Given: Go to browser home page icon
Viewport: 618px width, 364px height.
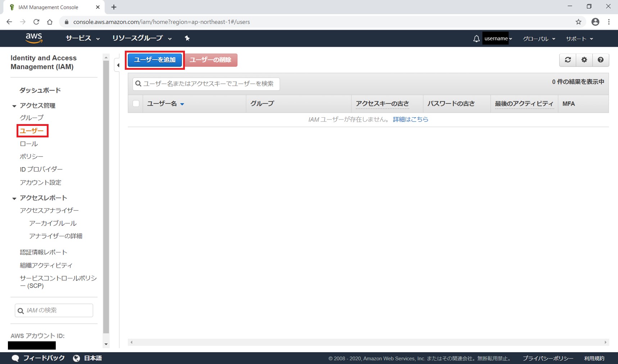Looking at the screenshot, I should tap(50, 22).
